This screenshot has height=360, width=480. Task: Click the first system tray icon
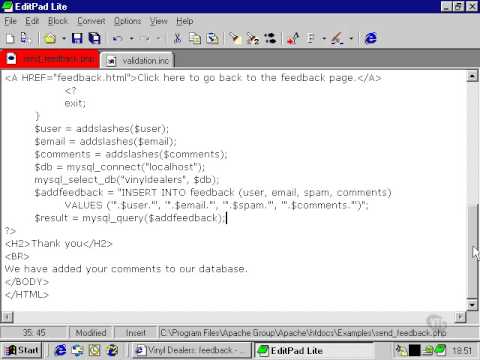(401, 350)
